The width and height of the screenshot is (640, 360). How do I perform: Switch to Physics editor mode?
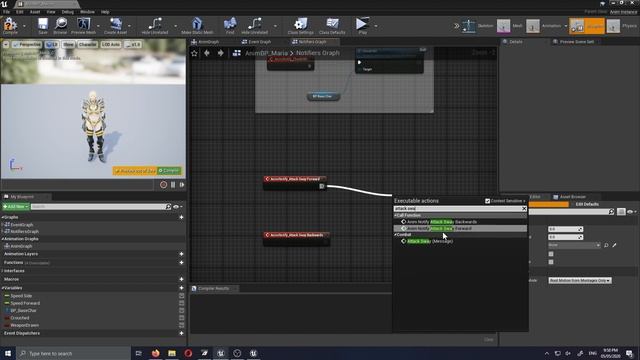622,26
